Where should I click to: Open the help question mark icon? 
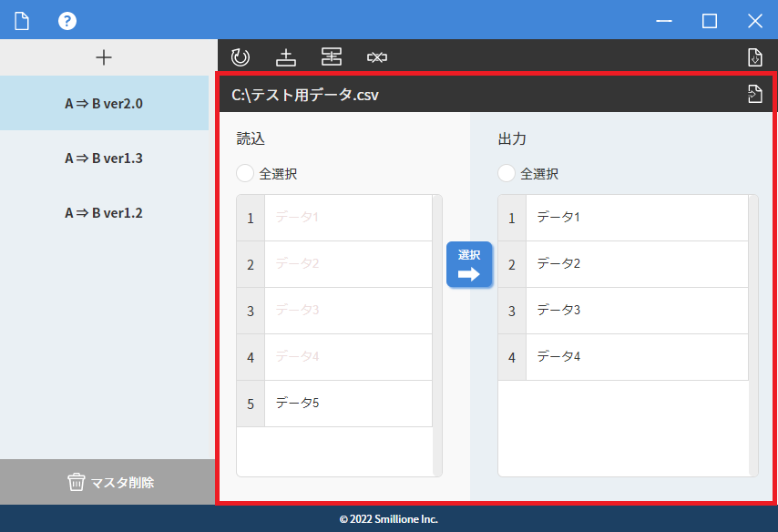tap(67, 20)
